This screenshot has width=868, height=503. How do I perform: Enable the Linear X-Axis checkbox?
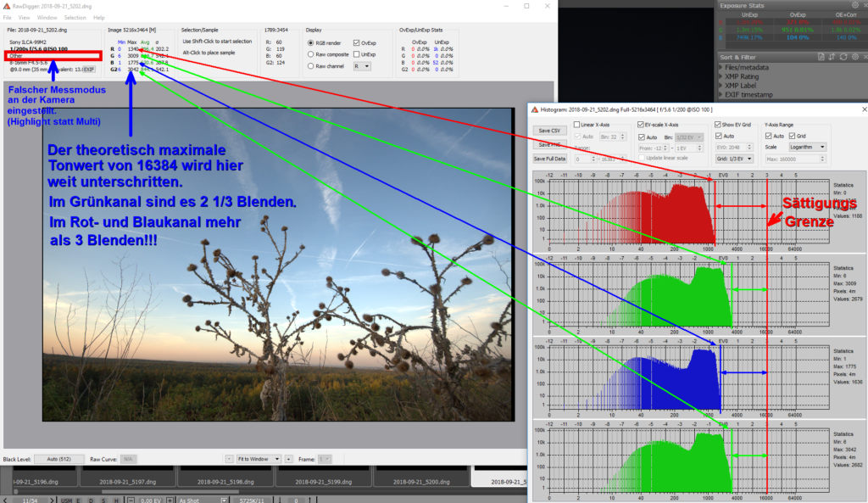[577, 124]
